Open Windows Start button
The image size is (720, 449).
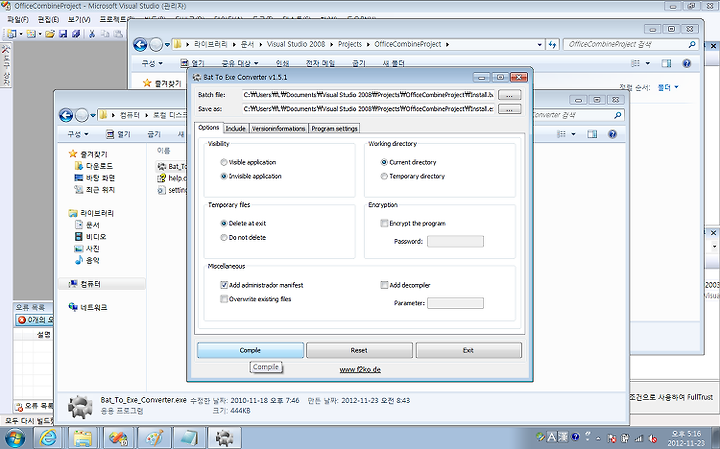(x=14, y=438)
